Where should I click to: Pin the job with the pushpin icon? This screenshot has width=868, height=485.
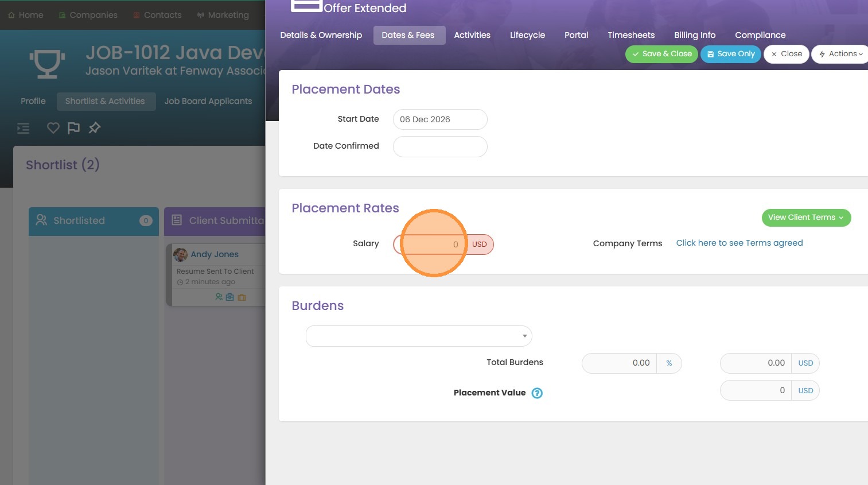[x=95, y=128]
